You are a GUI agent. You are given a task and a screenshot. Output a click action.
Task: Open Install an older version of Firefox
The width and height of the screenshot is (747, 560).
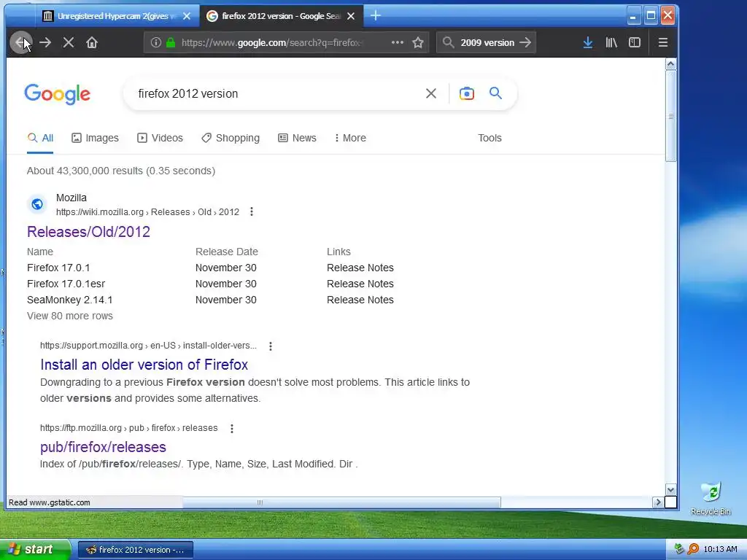144,365
